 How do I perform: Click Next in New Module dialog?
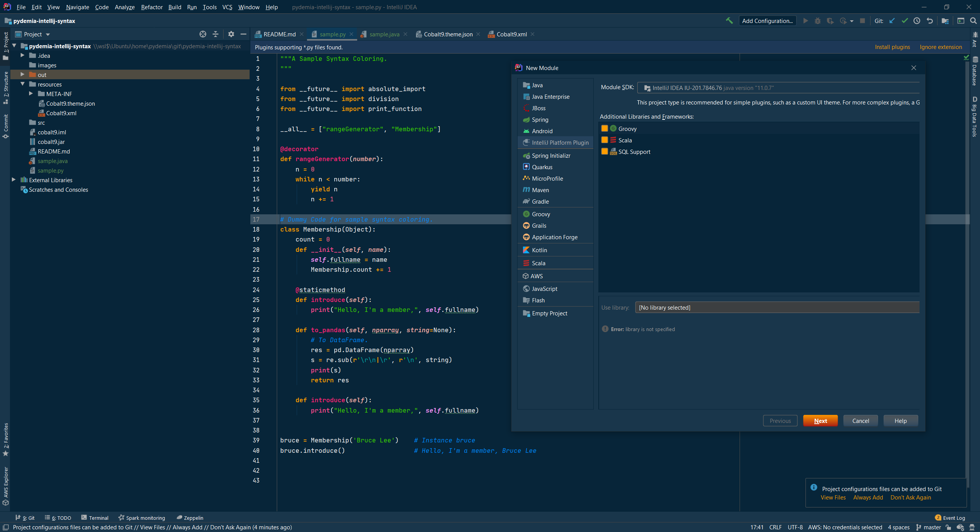(x=820, y=421)
